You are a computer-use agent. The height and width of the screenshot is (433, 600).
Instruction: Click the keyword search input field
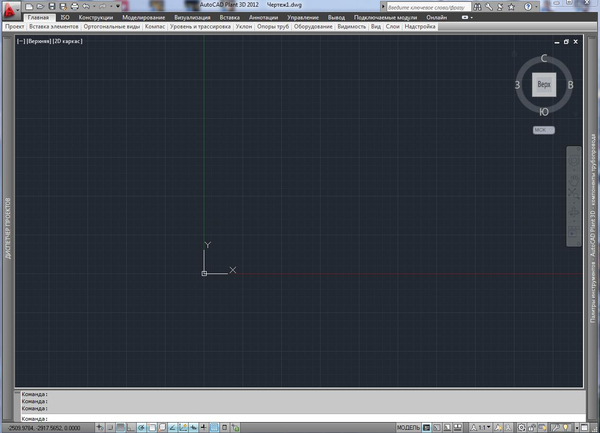coord(425,6)
